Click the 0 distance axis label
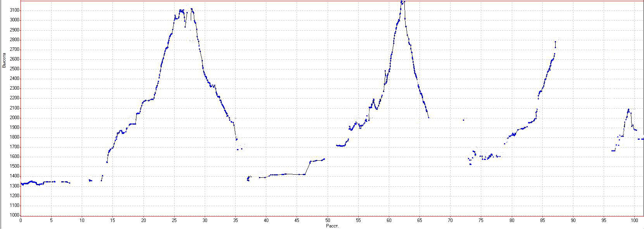The width and height of the screenshot is (644, 229). [21, 220]
